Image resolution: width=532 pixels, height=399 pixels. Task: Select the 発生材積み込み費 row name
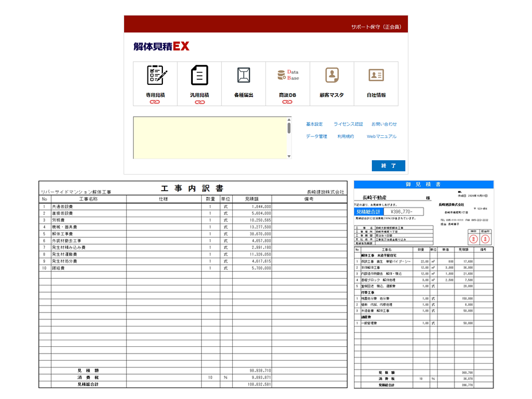69,247
